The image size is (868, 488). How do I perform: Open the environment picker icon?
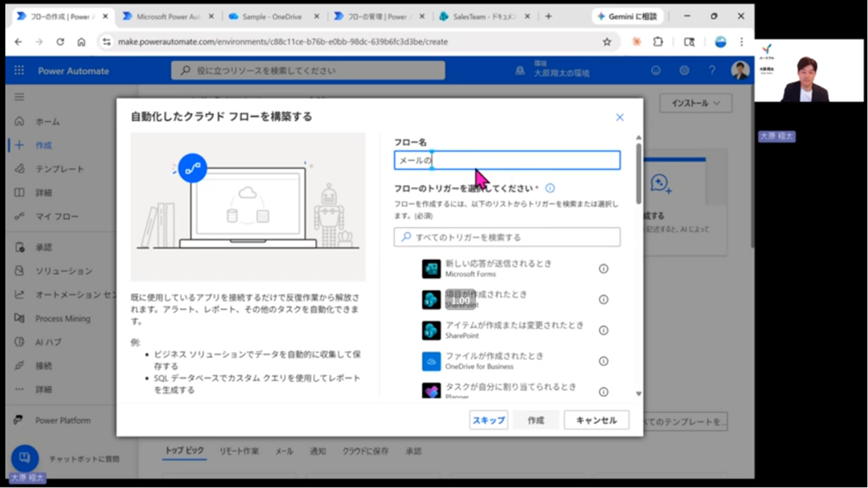click(520, 71)
